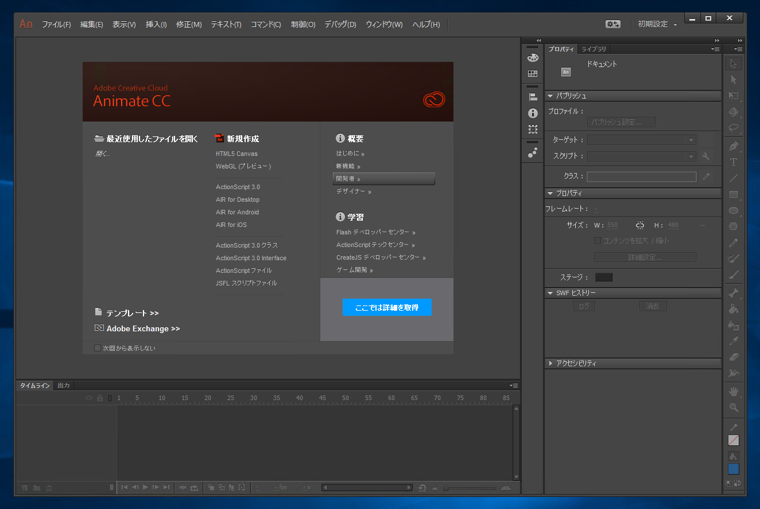
Task: Toggle the コンテンツを拡大/縮小 checkbox
Action: coord(597,240)
